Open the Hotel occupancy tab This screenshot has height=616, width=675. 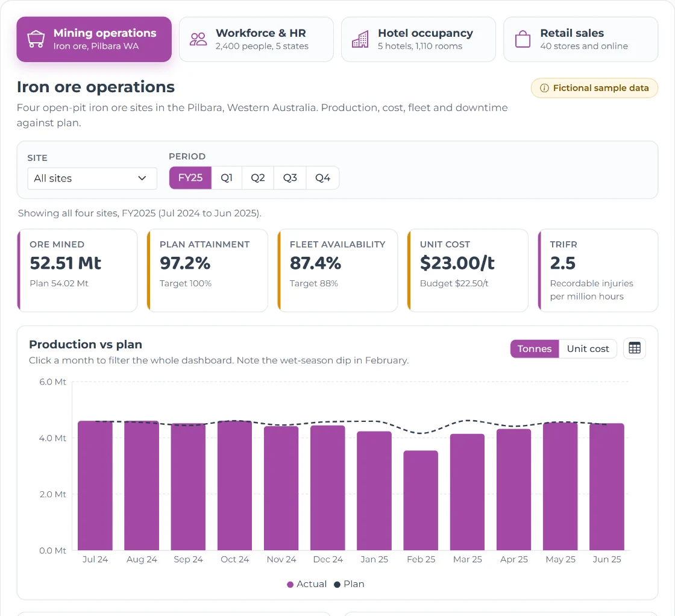pyautogui.click(x=418, y=39)
